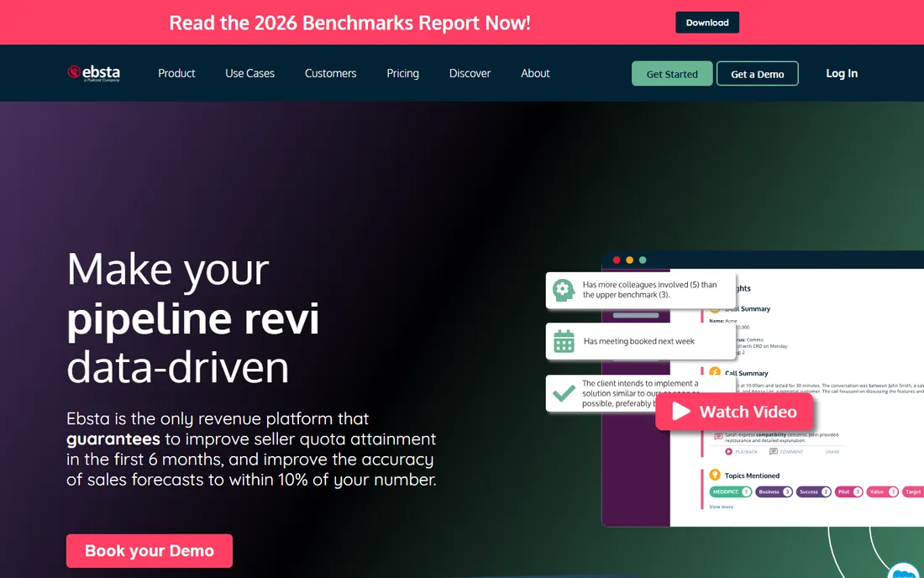Click the 'Has meeting booked next week' card text
Screen dimensions: 924x578
[638, 341]
